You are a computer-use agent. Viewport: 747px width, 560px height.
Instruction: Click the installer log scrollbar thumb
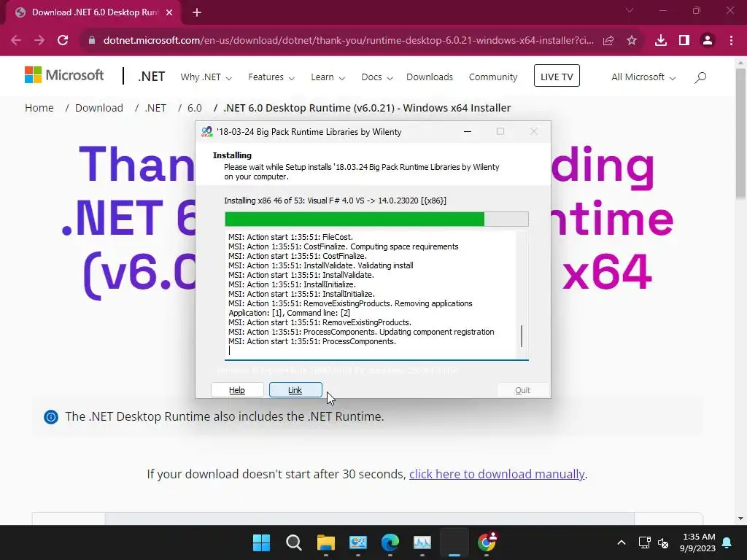coord(522,336)
